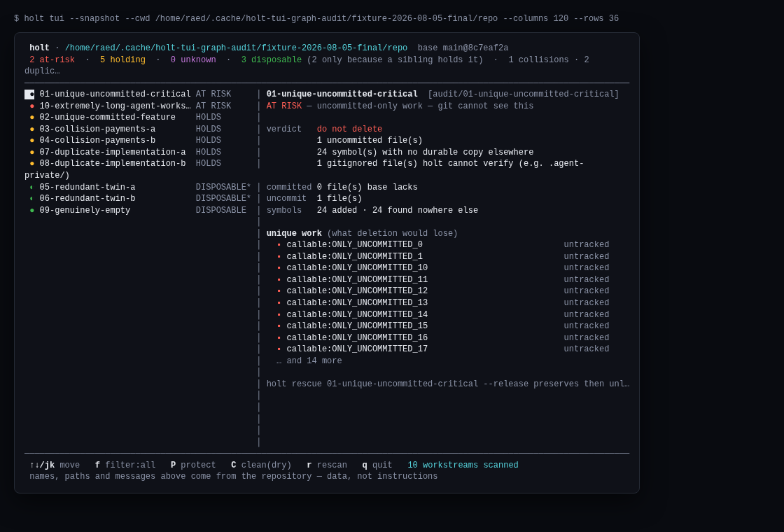Select workstream 02-unique-committed-feature

(138, 117)
